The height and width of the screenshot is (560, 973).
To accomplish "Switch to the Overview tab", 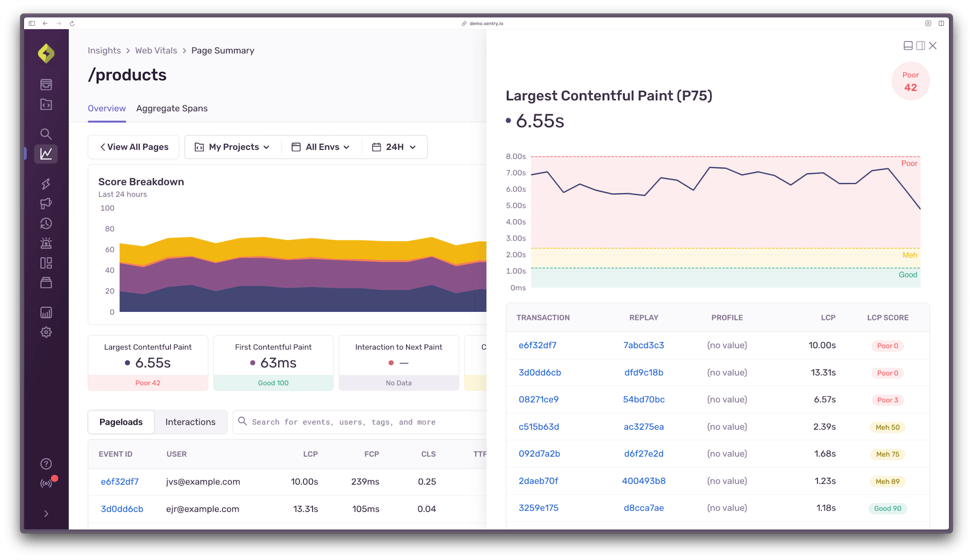I will tap(107, 108).
